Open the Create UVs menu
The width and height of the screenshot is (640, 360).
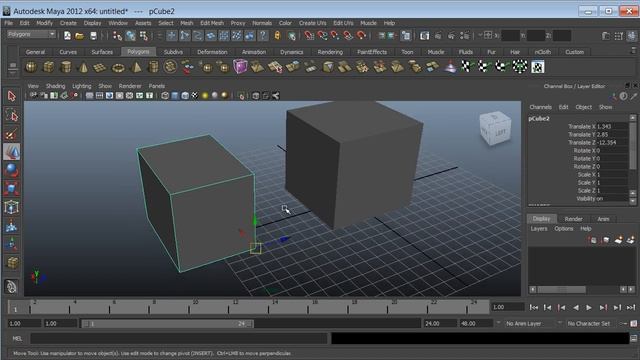click(312, 23)
